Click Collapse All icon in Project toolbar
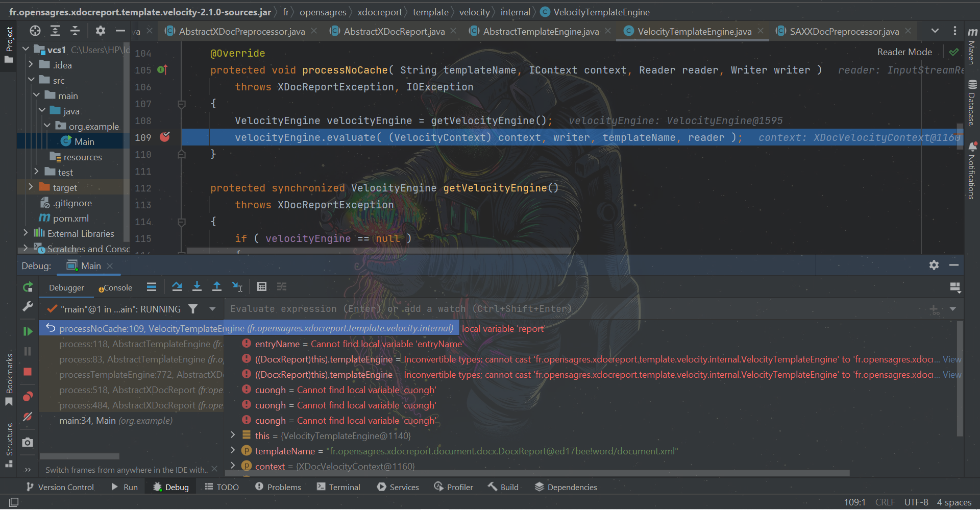Screen dimensions: 980x510 click(x=75, y=31)
